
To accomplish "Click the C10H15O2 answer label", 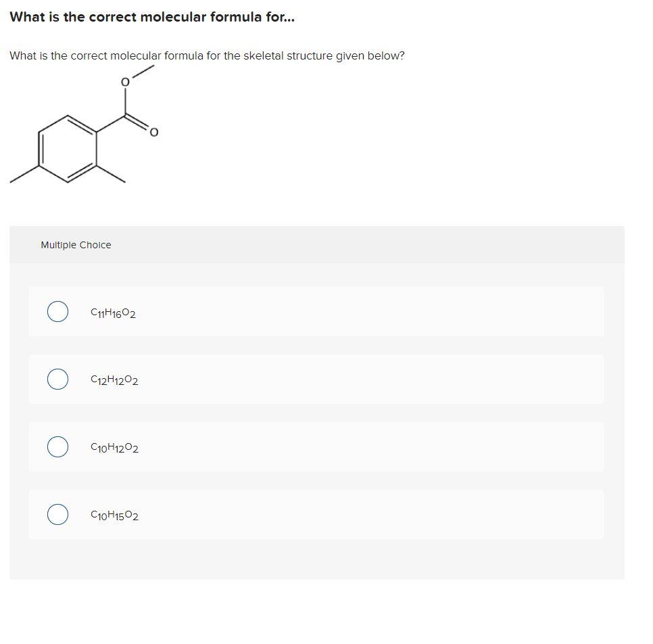I will click(x=114, y=515).
